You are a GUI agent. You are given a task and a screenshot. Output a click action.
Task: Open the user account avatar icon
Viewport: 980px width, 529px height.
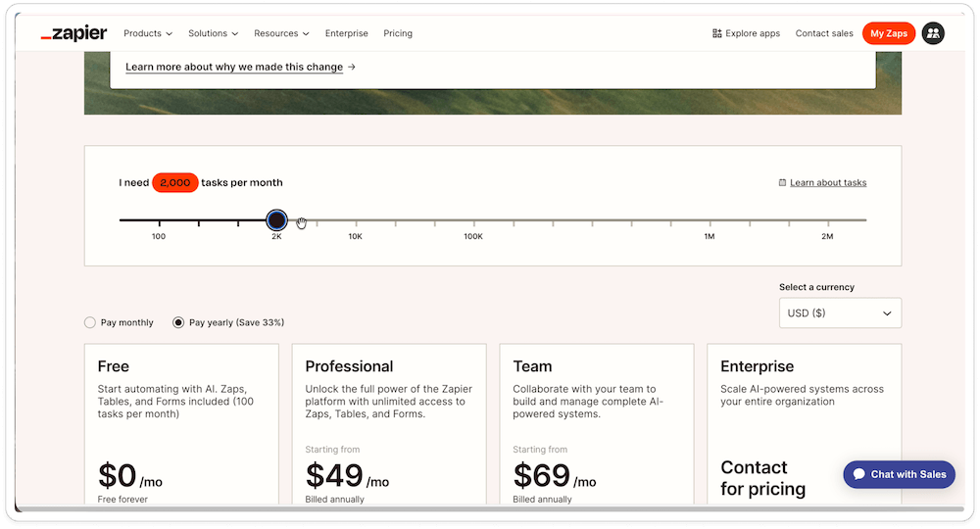(933, 33)
